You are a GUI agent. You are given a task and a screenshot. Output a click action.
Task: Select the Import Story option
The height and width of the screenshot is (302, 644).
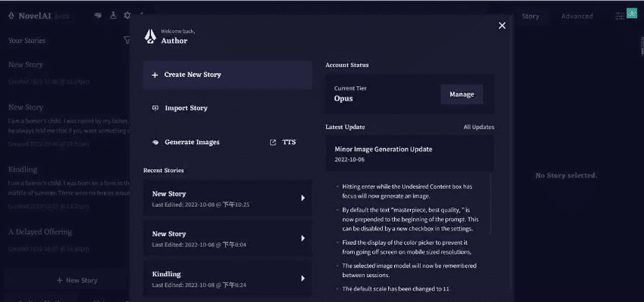click(186, 108)
